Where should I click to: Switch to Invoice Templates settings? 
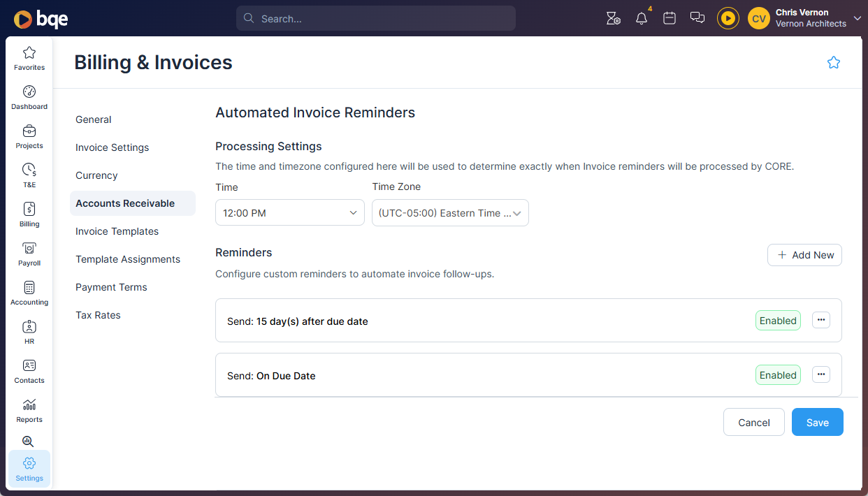coord(117,231)
